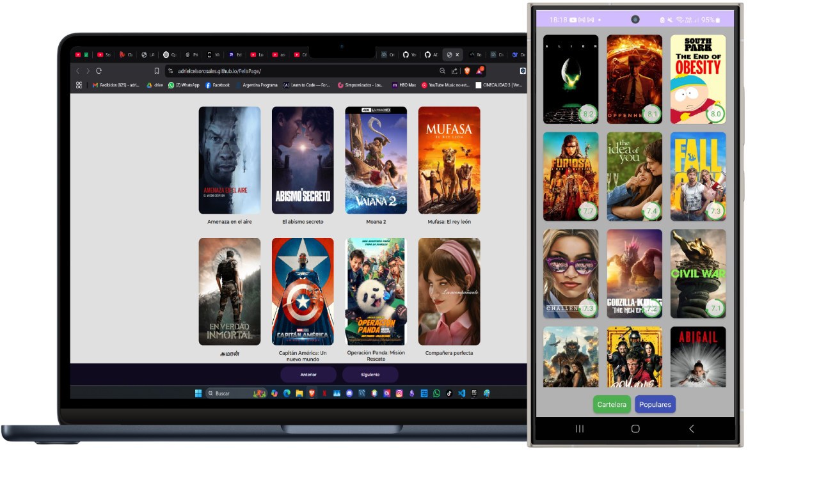Screen dimensions: 819x504
Task: Tap the phone back navigation arrow
Action: (691, 429)
